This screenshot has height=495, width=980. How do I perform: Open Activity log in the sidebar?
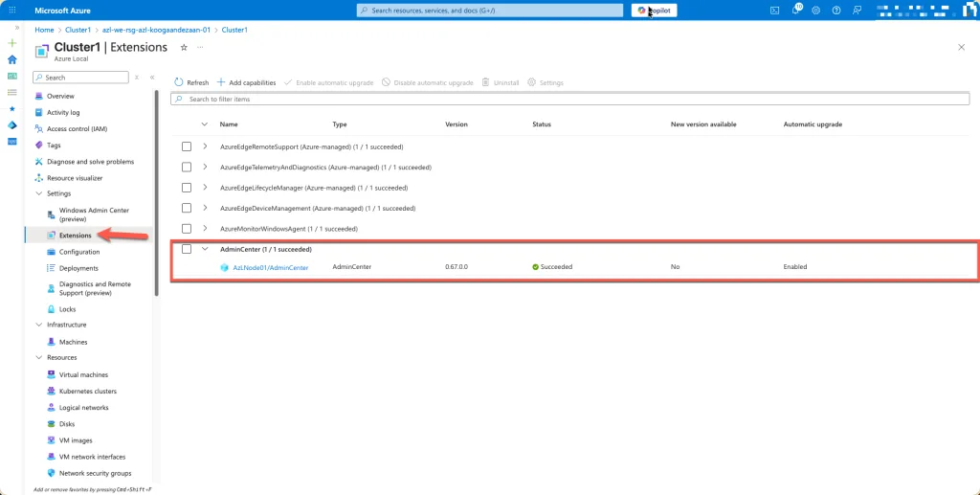(63, 112)
